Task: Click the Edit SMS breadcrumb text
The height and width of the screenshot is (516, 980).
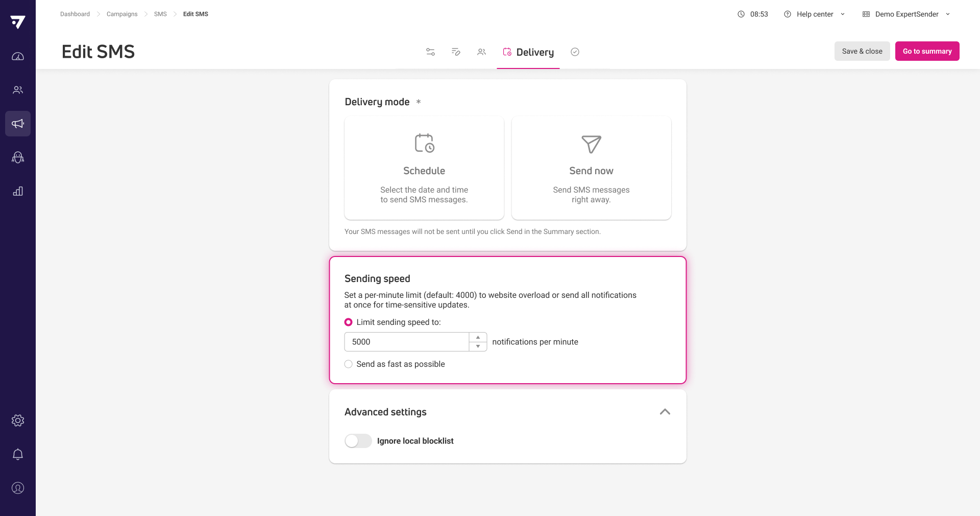Action: tap(195, 14)
